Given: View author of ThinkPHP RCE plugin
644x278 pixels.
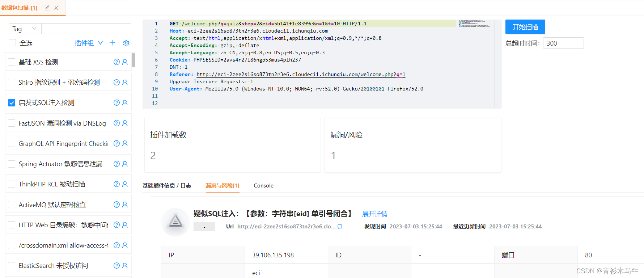Looking at the screenshot, I should point(125,184).
